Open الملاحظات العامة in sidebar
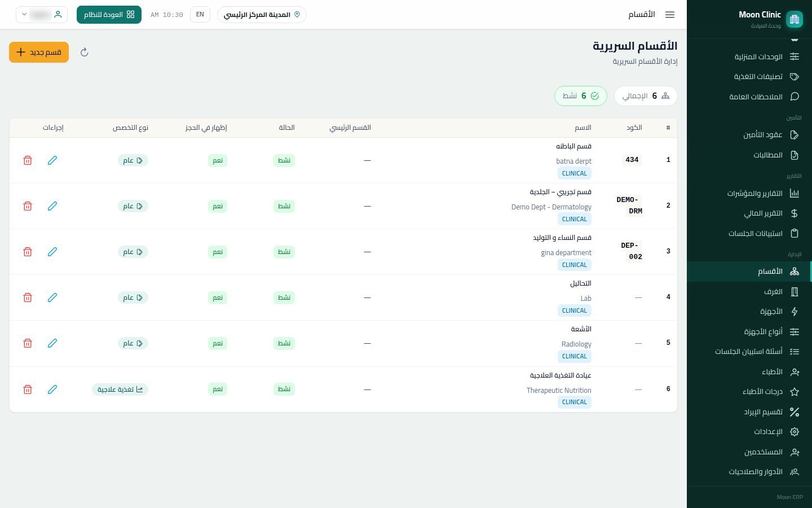 click(x=749, y=97)
